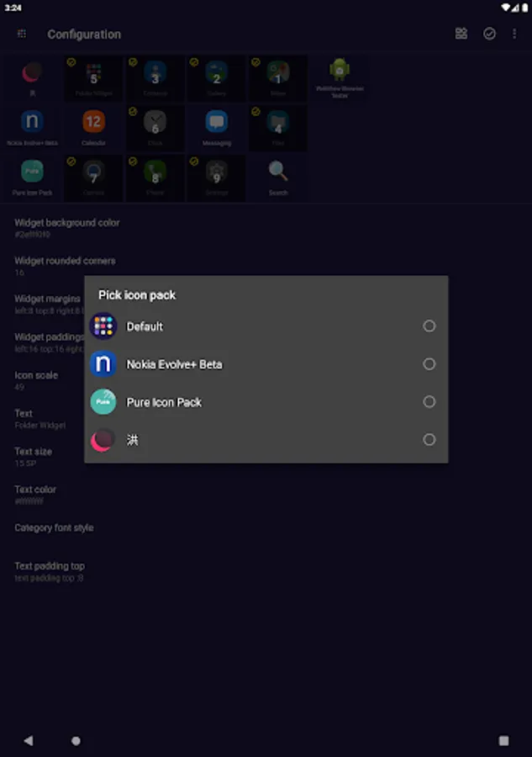Open Category font style setting
This screenshot has width=532, height=757.
(266, 527)
